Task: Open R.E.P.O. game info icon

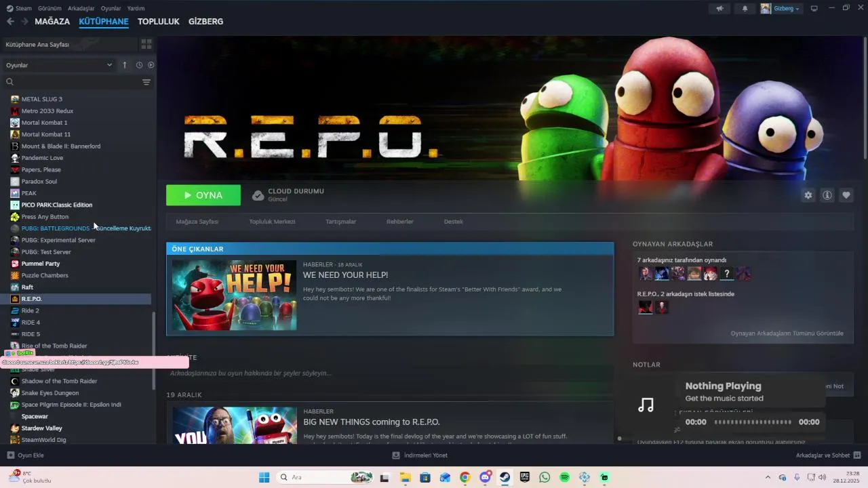Action: pyautogui.click(x=827, y=195)
